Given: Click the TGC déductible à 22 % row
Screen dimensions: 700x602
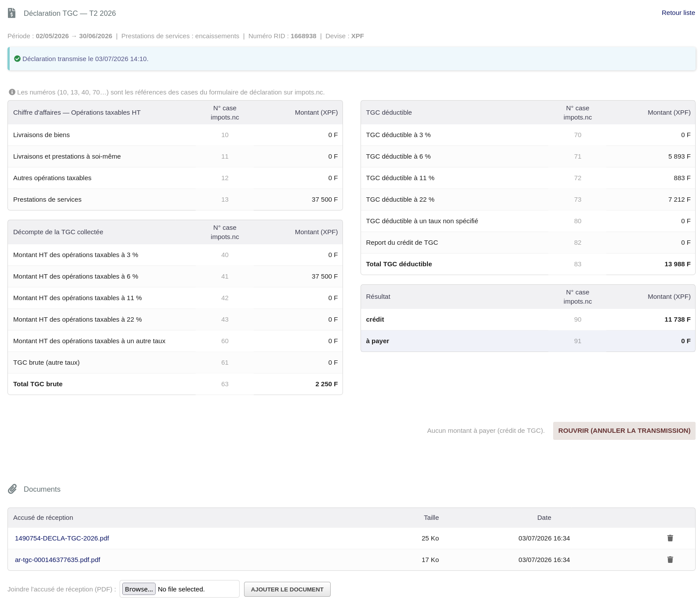Looking at the screenshot, I should pyautogui.click(x=528, y=199).
